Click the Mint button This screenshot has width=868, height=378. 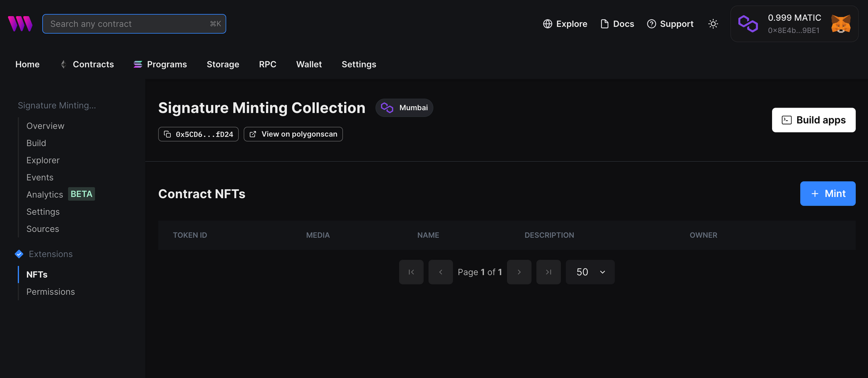tap(828, 194)
